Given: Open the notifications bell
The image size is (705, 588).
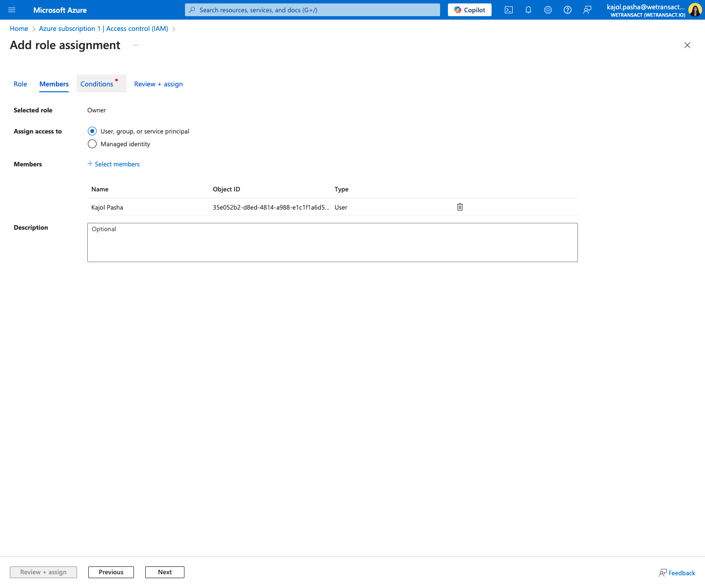Looking at the screenshot, I should (528, 10).
